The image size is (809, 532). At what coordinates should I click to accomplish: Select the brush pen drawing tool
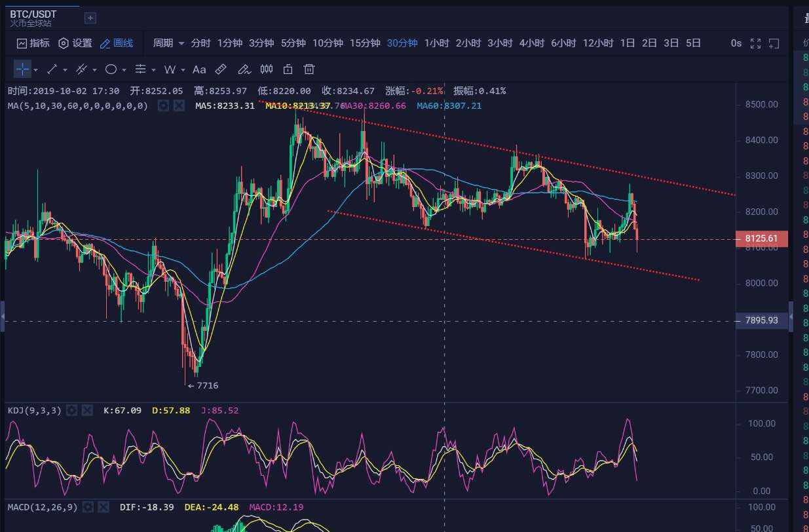tap(244, 69)
